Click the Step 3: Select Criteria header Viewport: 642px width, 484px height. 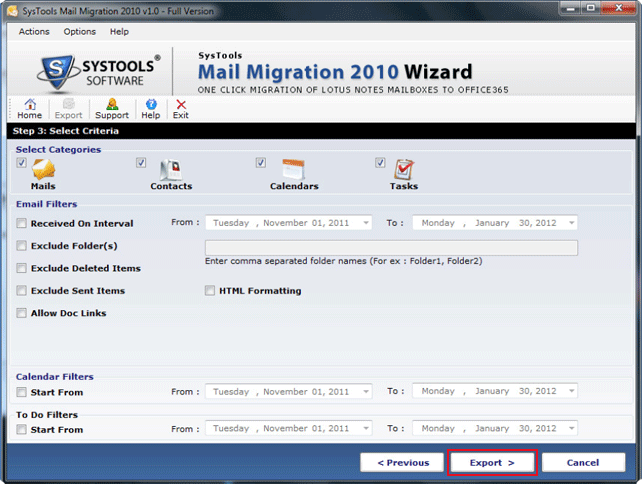coord(66,131)
